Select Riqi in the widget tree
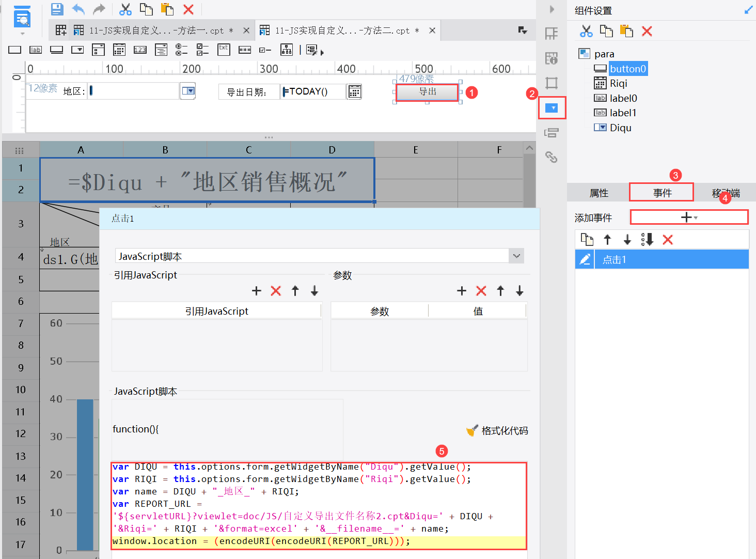The image size is (756, 559). (x=619, y=83)
